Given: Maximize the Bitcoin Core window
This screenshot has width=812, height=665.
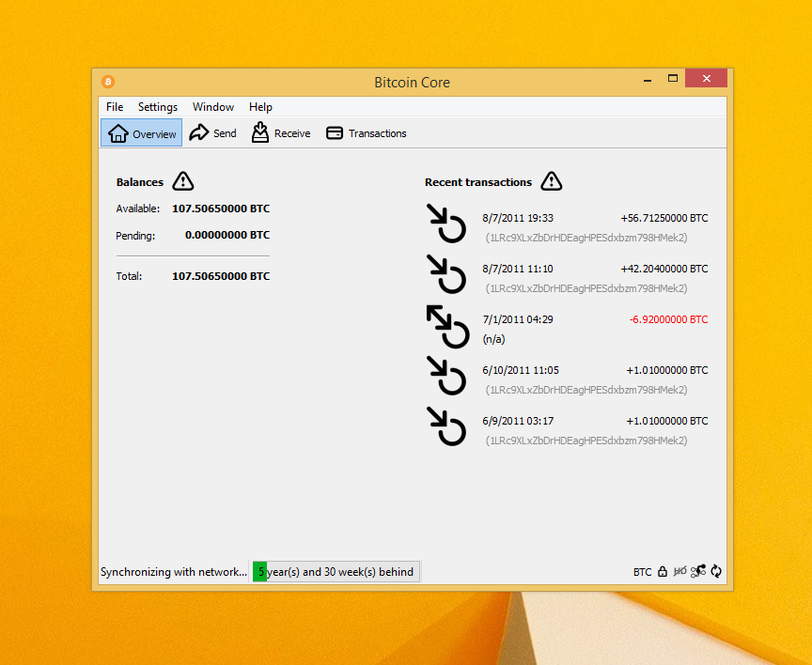Looking at the screenshot, I should [673, 79].
